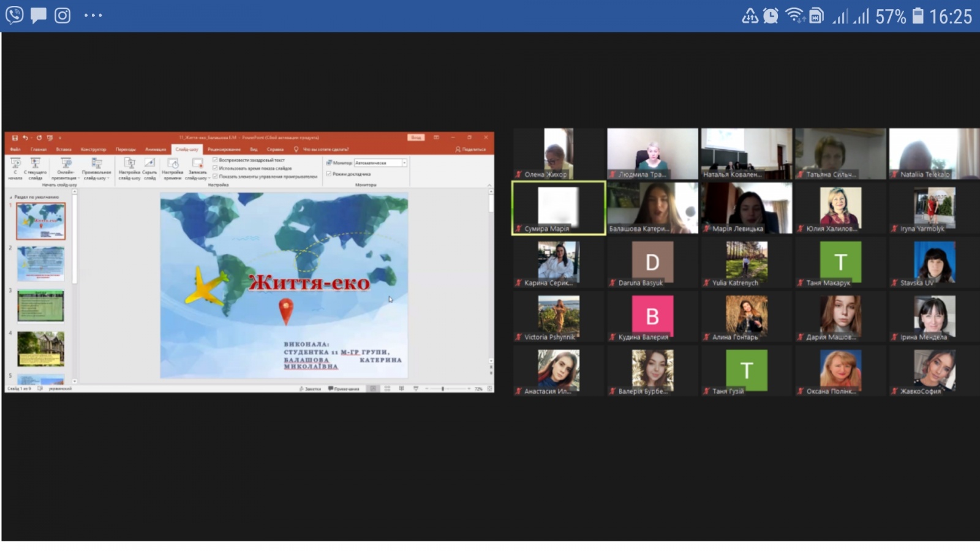Toggle Use timings (Использовать время показа слайдов)

click(215, 168)
